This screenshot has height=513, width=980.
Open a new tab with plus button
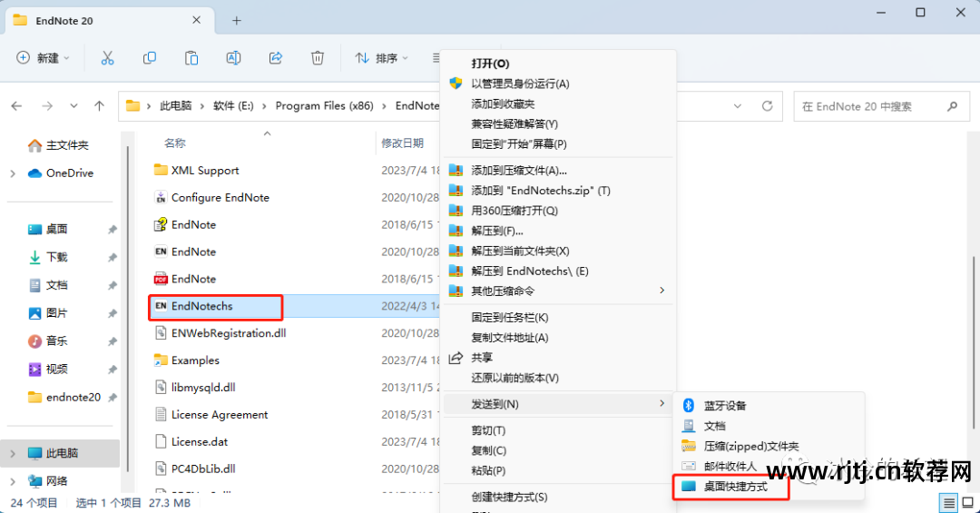(x=236, y=21)
